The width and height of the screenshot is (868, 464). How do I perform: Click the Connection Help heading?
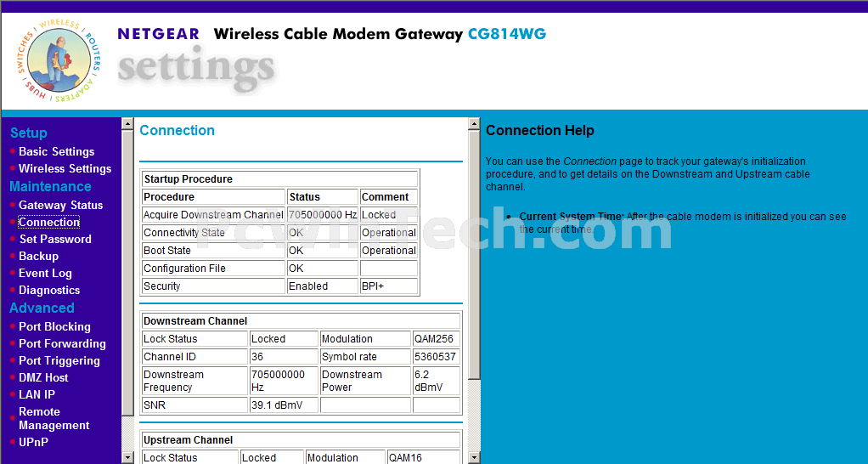click(x=539, y=131)
